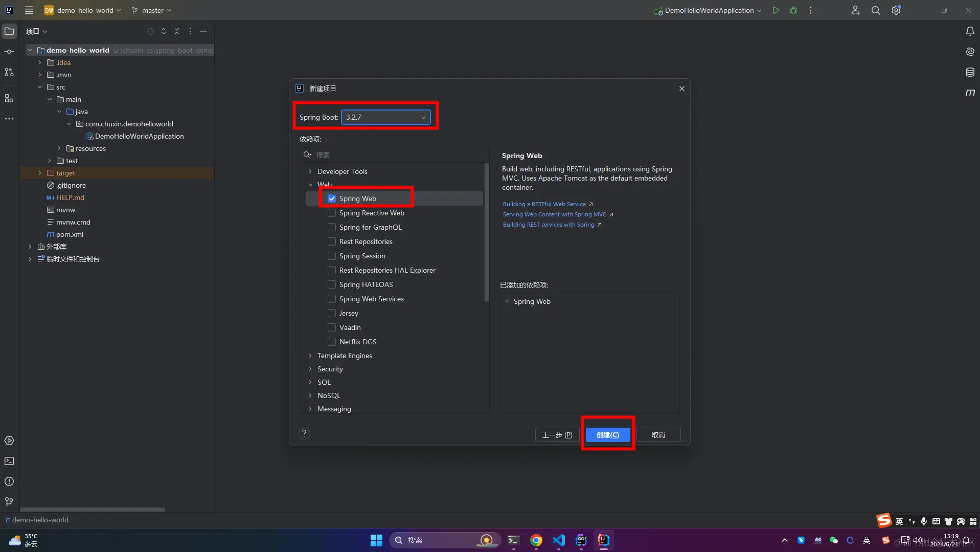Image resolution: width=980 pixels, height=552 pixels.
Task: Open Chrome from the taskbar
Action: coord(536,540)
